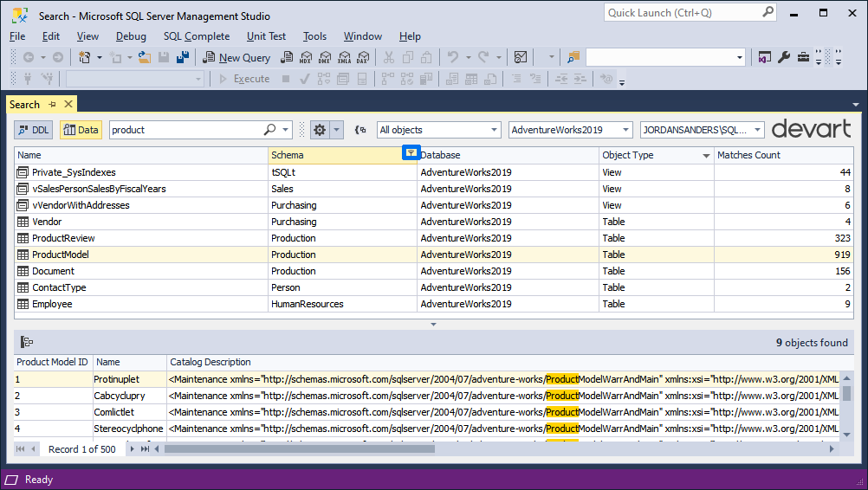Click the Catalog Description column header
The width and height of the screenshot is (868, 490).
(502, 362)
